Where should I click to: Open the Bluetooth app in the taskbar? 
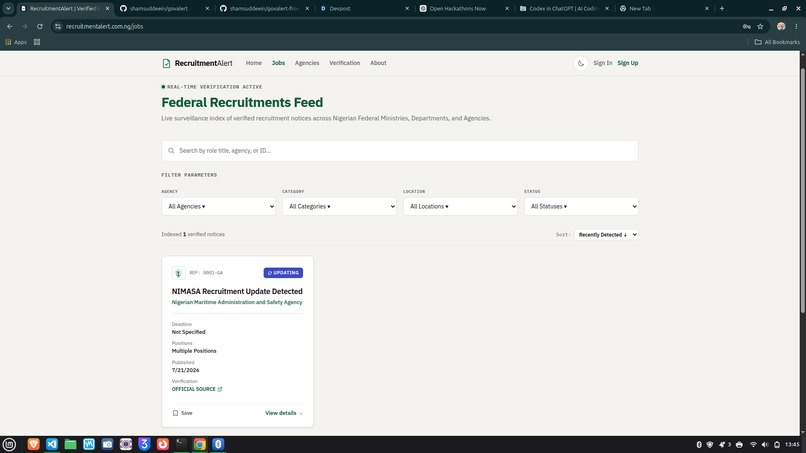[x=218, y=444]
